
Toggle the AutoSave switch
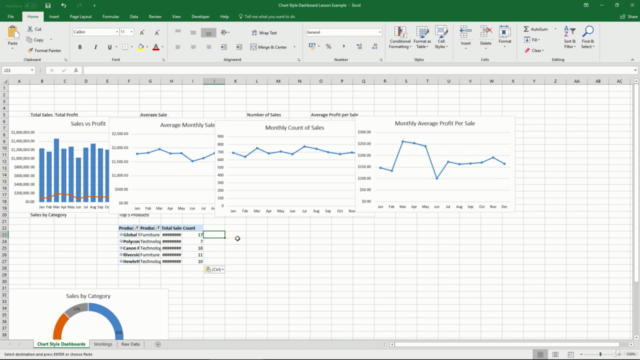pyautogui.click(x=31, y=5)
